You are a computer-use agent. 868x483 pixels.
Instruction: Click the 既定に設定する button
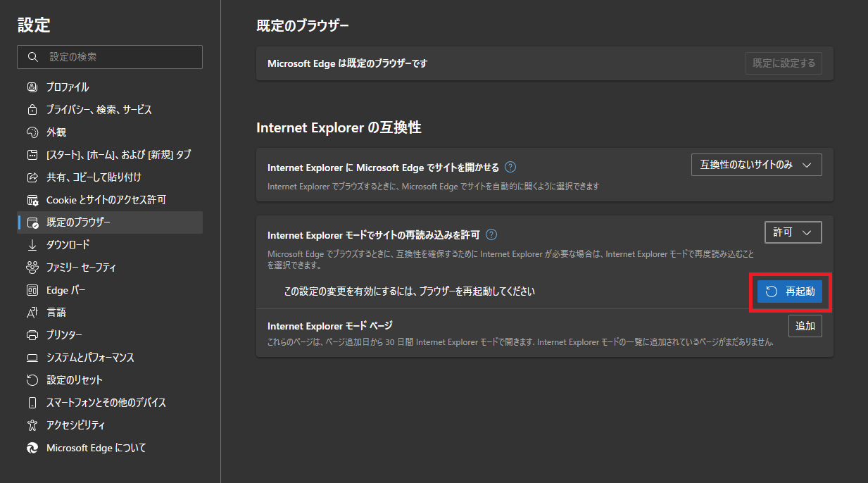pyautogui.click(x=784, y=63)
